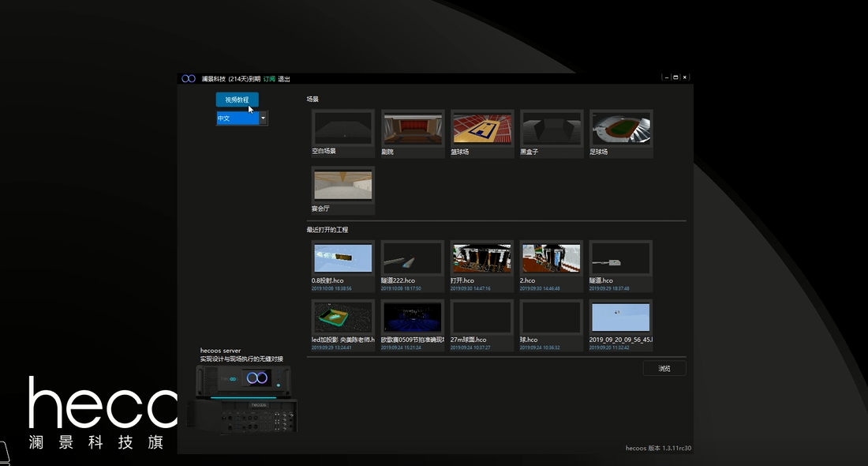Open recent project 0.8投射.hco
Screen dimensions: 868x466
(343, 266)
